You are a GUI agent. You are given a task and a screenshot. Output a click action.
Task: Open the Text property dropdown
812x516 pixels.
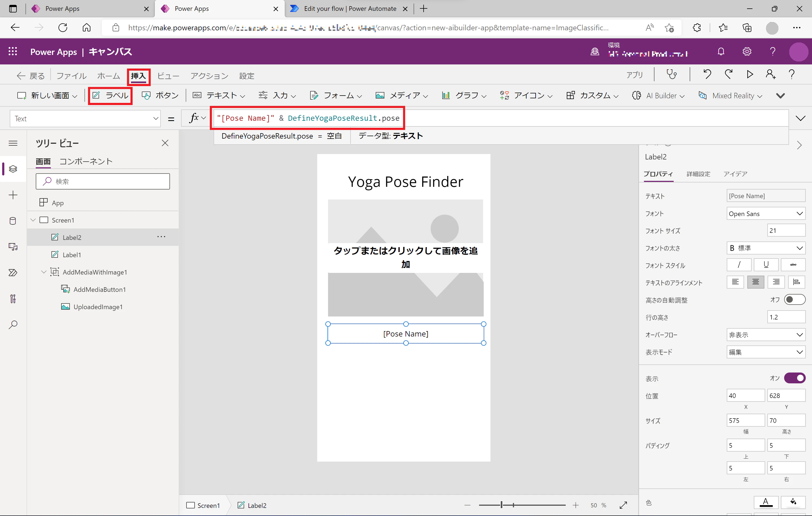point(85,118)
